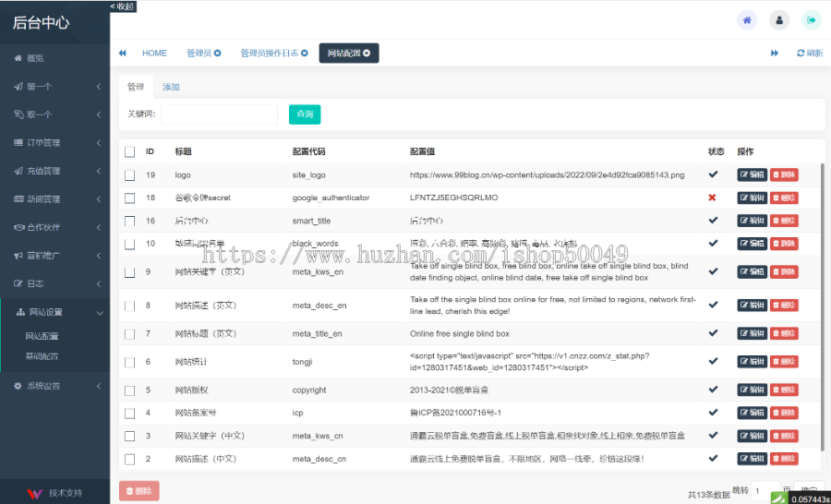
Task: Expand the 日志 sidebar menu
Action: coord(55,283)
